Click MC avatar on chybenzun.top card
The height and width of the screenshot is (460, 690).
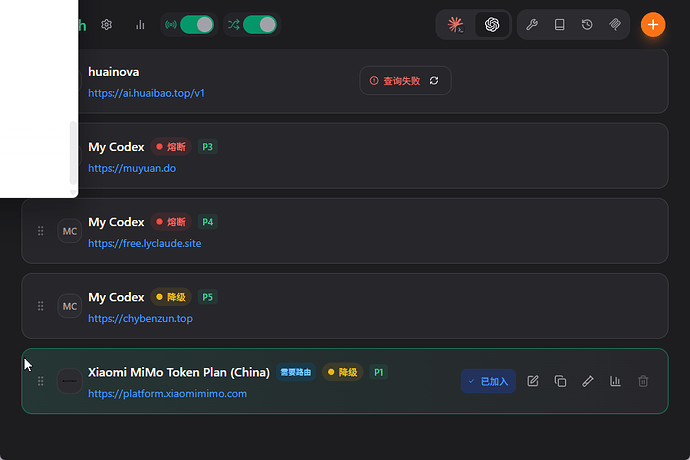coord(70,306)
